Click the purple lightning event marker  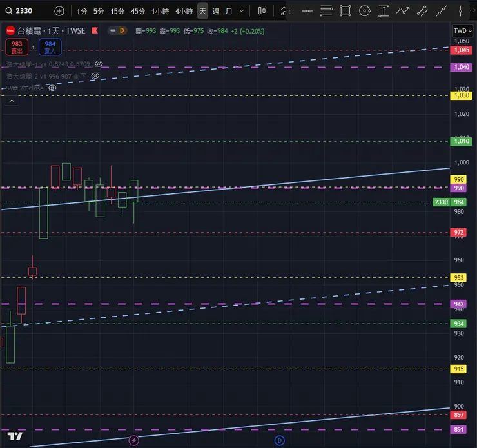coord(134,440)
